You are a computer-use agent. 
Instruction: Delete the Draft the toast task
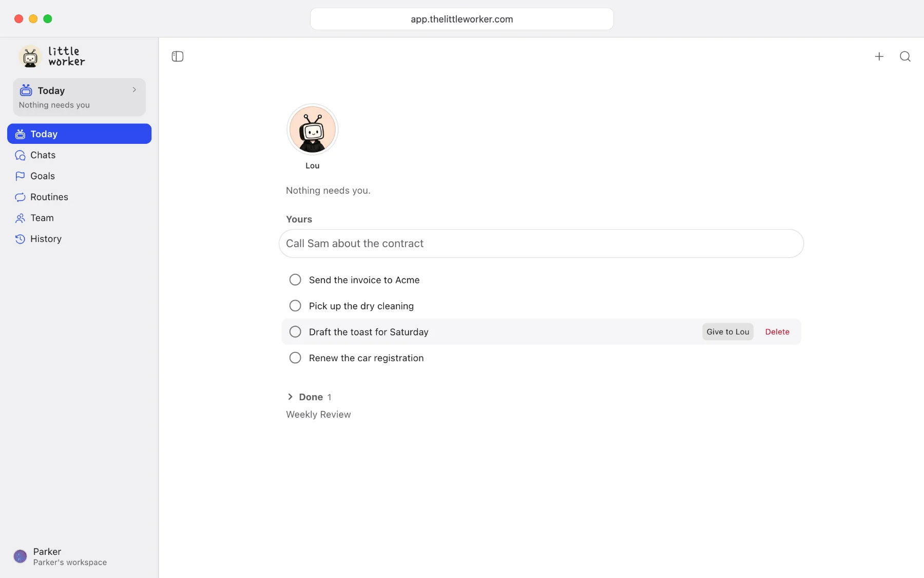tap(777, 332)
